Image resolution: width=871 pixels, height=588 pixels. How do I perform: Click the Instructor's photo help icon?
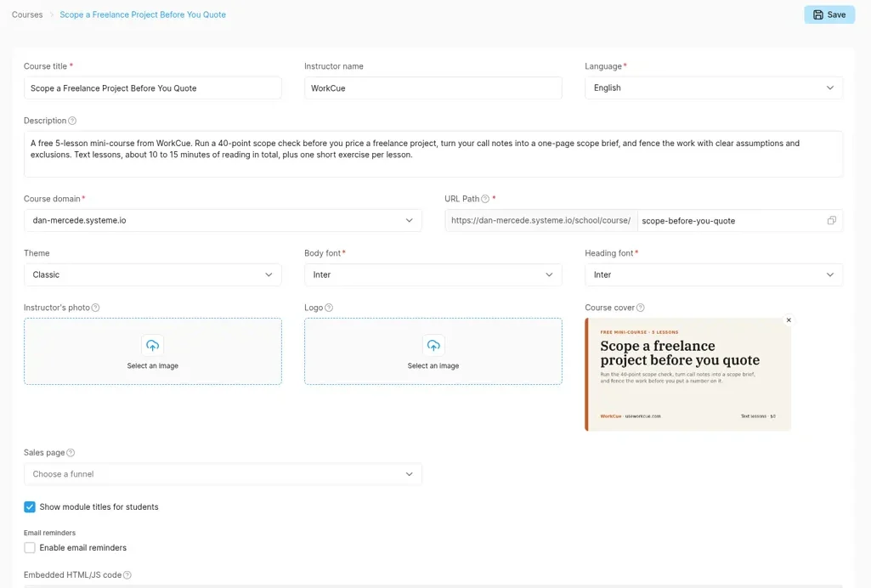pyautogui.click(x=95, y=308)
